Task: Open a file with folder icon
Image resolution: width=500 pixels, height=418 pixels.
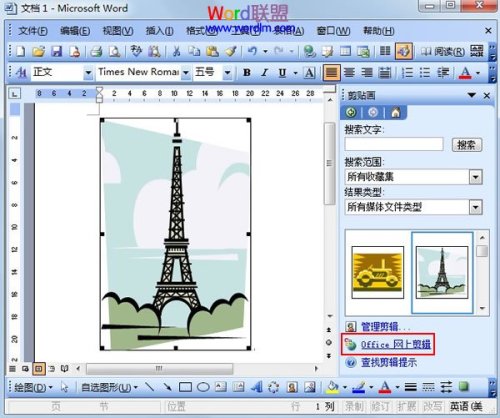Action: pyautogui.click(x=39, y=52)
